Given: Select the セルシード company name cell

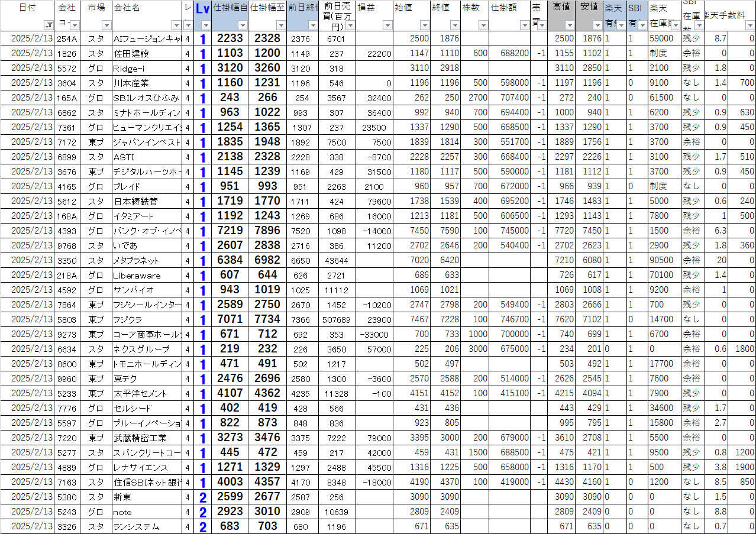Looking at the screenshot, I should pyautogui.click(x=147, y=408).
